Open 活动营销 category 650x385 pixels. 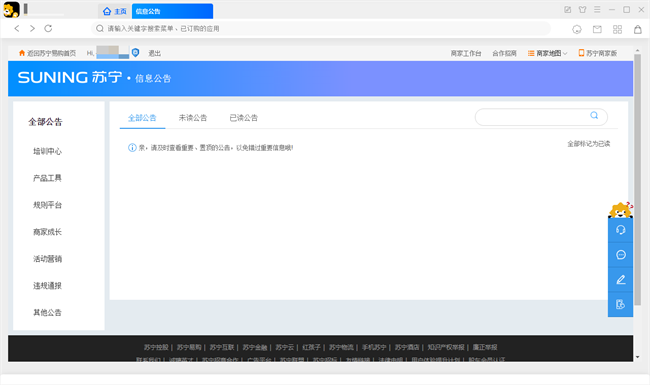click(x=47, y=259)
